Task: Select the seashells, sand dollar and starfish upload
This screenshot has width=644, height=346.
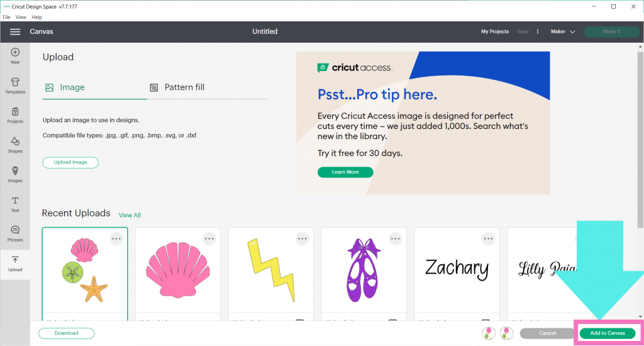Action: [x=85, y=274]
